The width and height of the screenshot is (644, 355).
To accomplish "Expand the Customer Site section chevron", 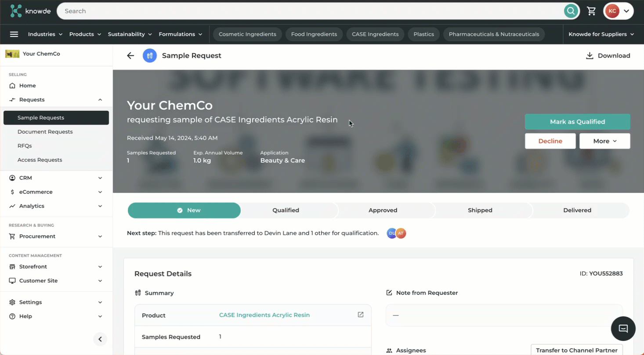I will (100, 281).
